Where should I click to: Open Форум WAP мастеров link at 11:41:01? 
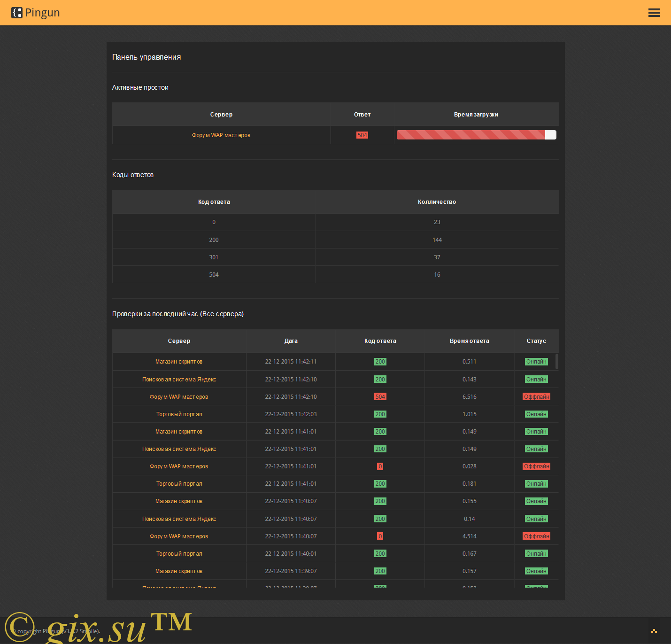click(179, 466)
